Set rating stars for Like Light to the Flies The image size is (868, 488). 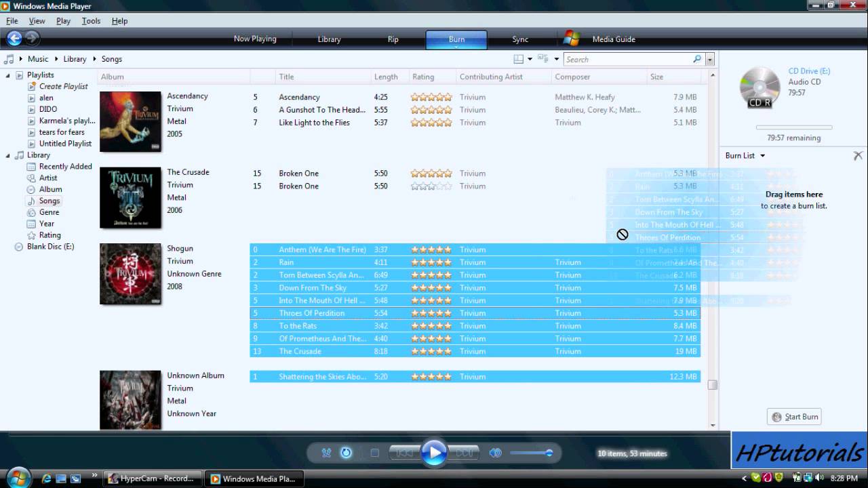click(431, 123)
